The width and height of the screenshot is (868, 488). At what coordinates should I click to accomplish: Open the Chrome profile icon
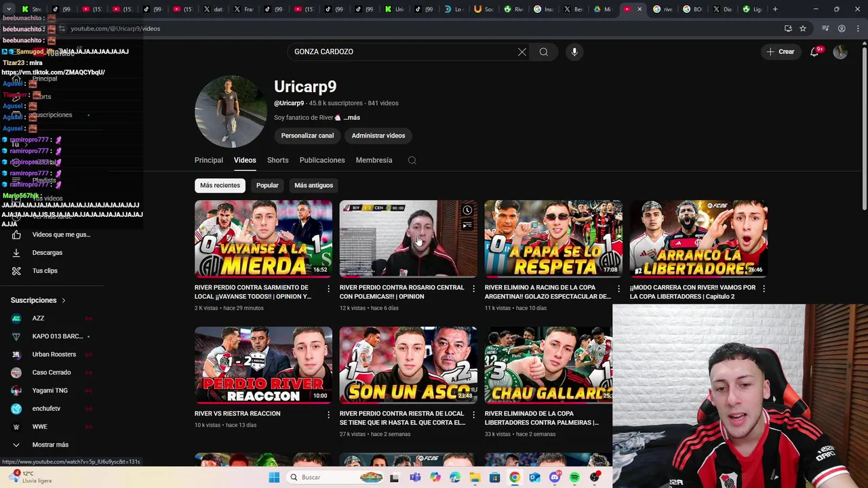[x=842, y=28]
